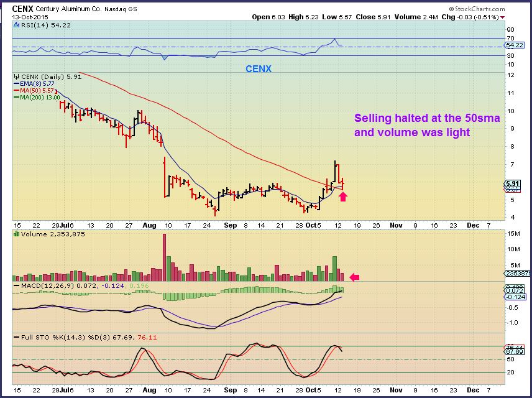Click the 8 level on price axis
The height and width of the screenshot is (398, 532).
[512, 147]
